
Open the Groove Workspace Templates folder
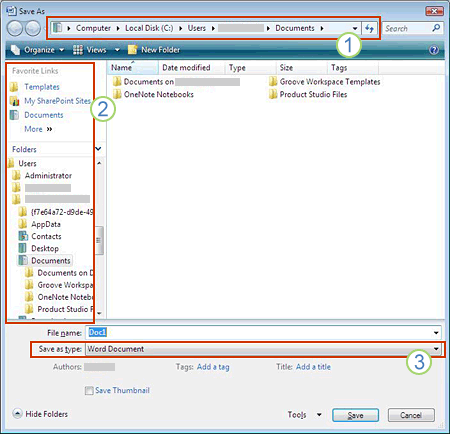[x=325, y=81]
